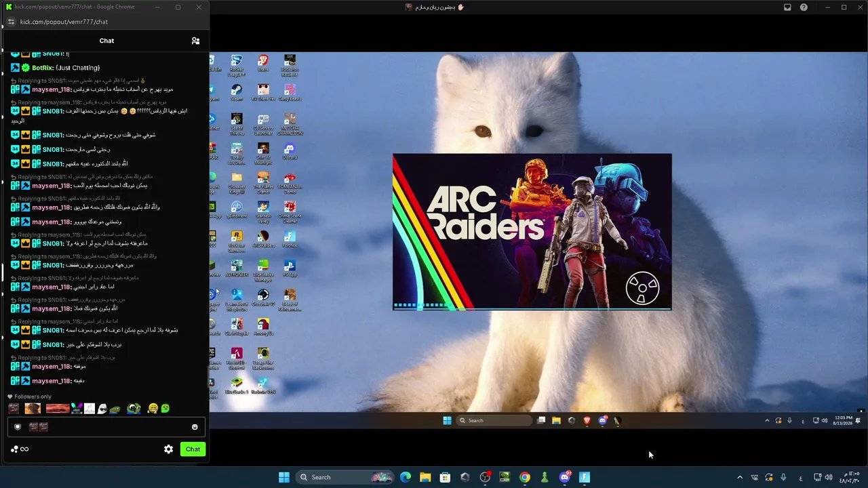Open Sea of Thieves desktop shortcut

tap(237, 123)
